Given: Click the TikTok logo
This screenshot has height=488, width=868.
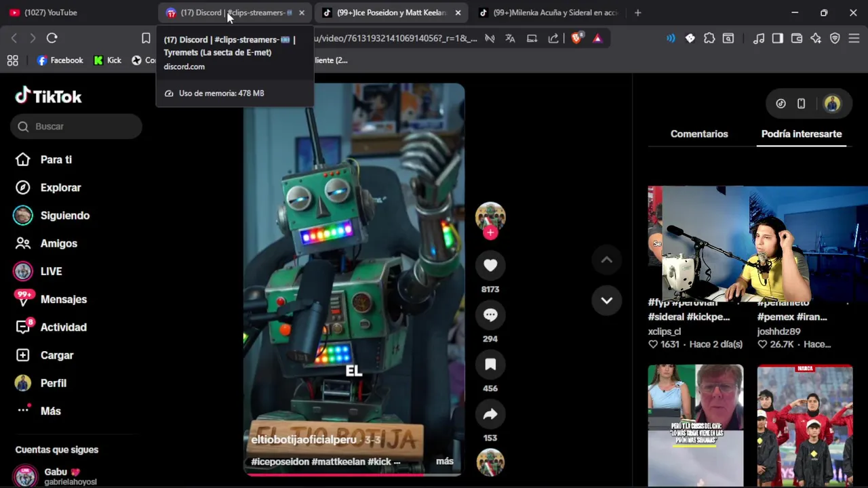Looking at the screenshot, I should click(48, 96).
